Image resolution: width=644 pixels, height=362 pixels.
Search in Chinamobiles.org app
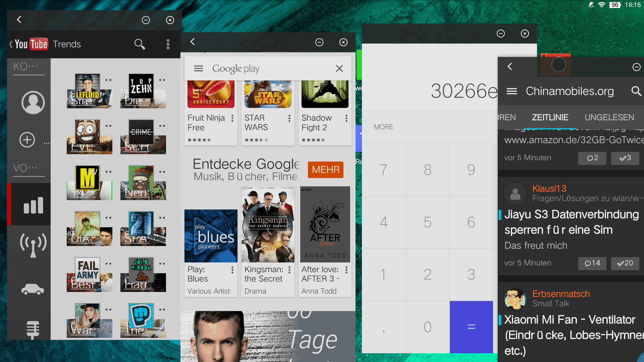point(636,91)
